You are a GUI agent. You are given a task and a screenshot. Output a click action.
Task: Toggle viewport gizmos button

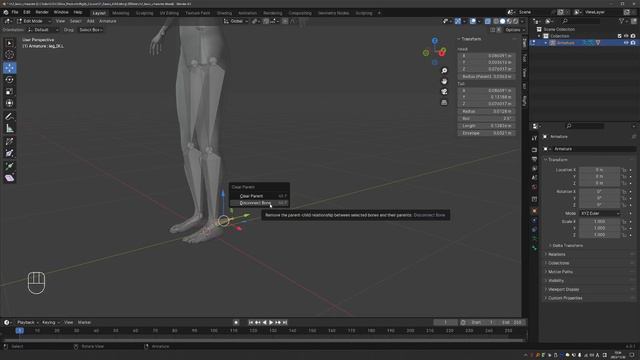pos(458,21)
